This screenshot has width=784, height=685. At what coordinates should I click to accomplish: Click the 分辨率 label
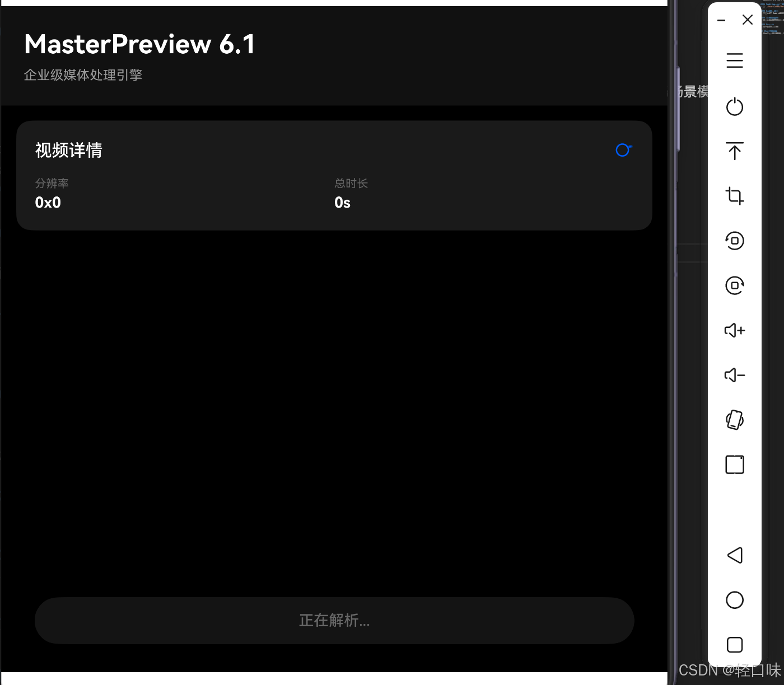52,183
